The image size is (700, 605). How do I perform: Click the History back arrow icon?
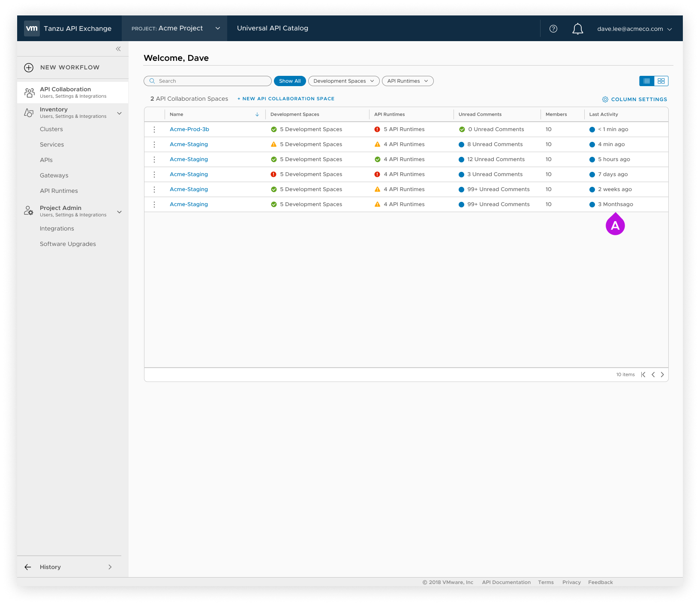[28, 567]
